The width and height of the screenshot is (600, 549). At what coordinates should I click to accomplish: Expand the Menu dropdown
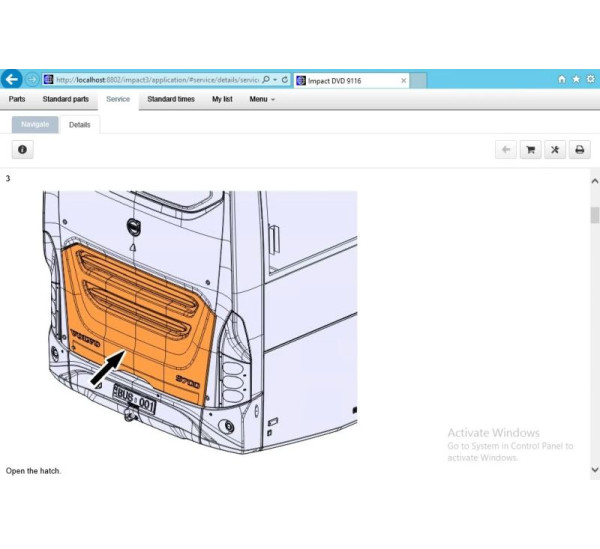tap(262, 100)
